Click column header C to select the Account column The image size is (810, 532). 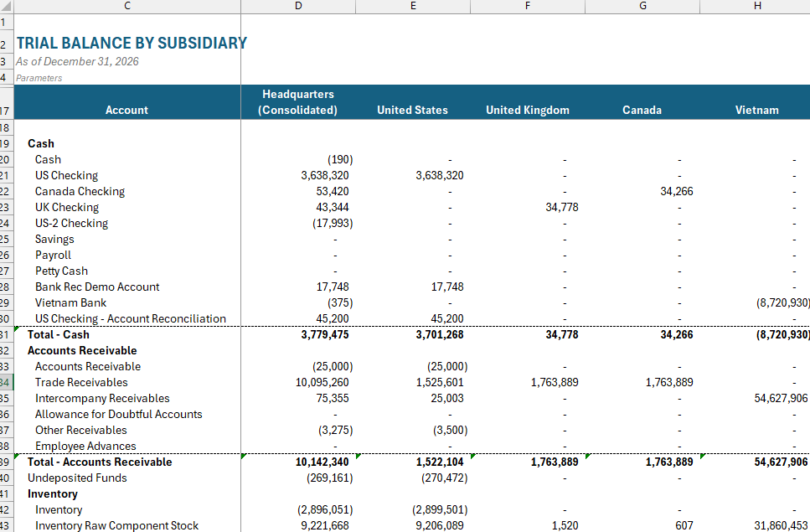pyautogui.click(x=126, y=6)
